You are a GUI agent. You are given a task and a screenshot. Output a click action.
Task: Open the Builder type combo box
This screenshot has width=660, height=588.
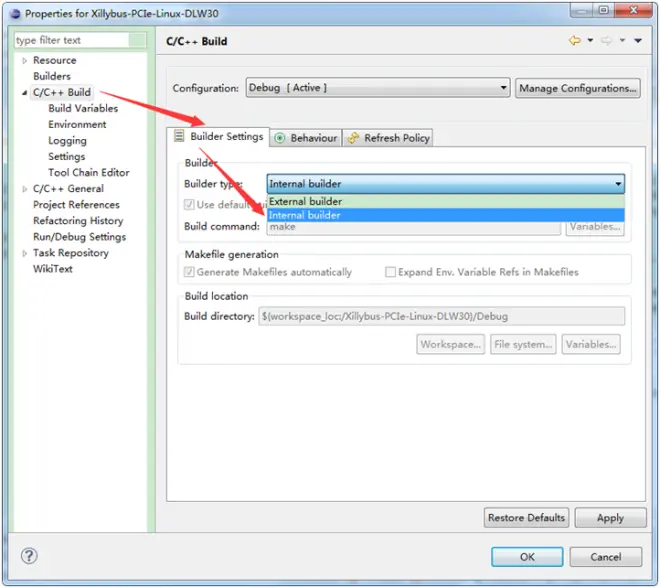(445, 184)
